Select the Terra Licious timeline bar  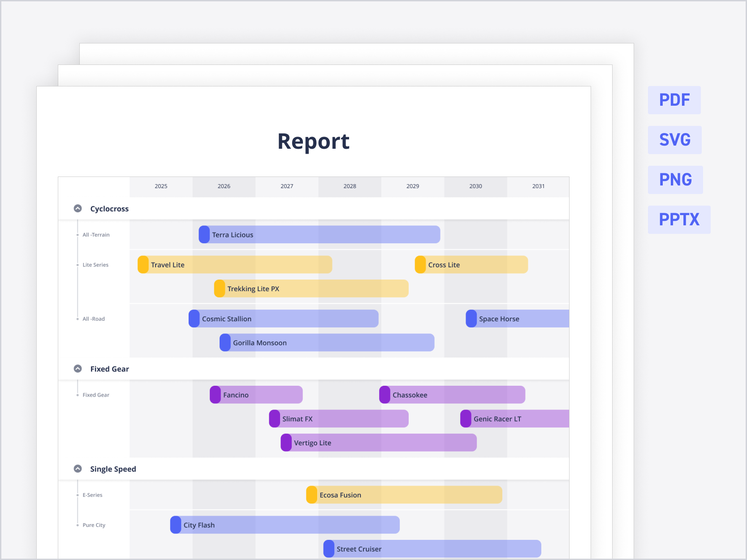coord(320,235)
